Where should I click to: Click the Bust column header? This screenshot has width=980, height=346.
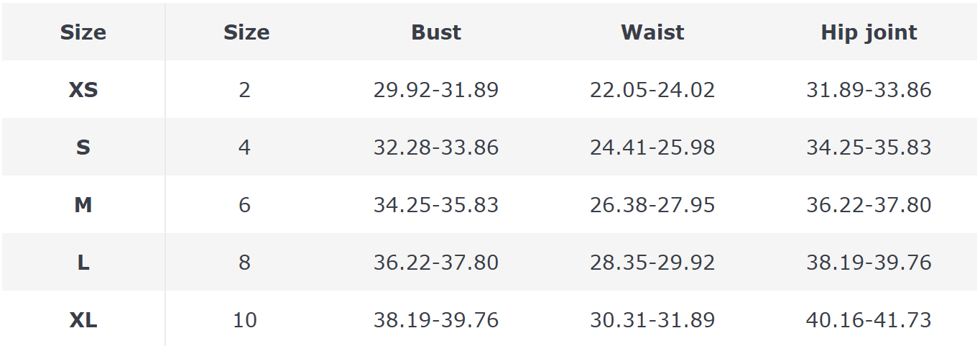pos(436,32)
